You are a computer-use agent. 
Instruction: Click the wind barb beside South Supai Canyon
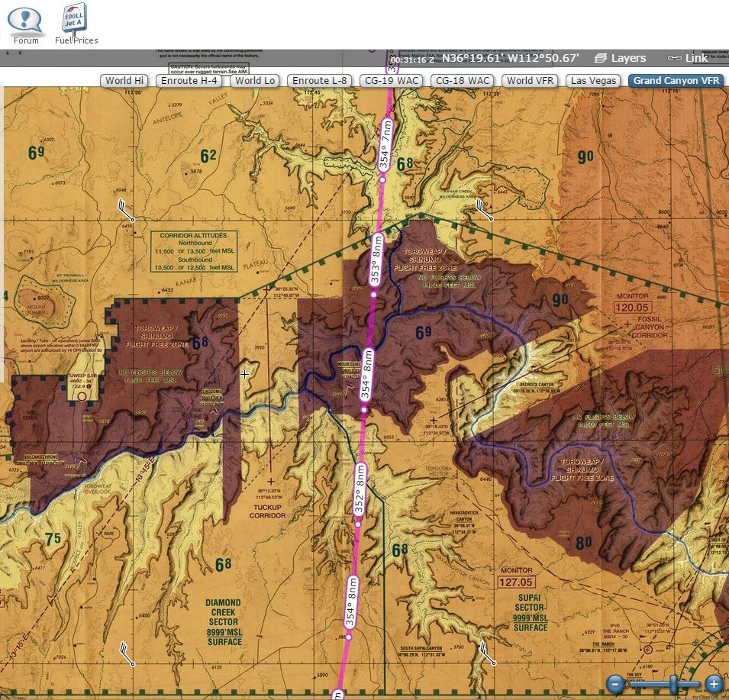pyautogui.click(x=486, y=653)
